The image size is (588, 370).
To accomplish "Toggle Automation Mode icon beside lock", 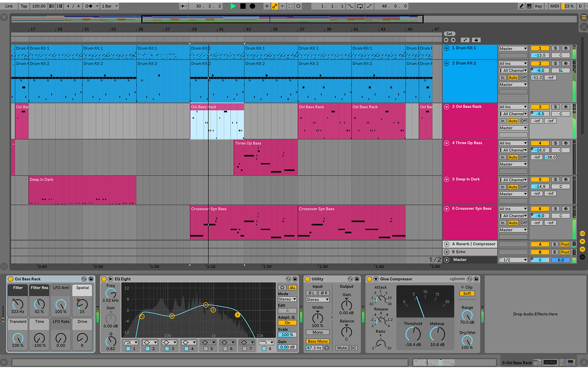I will click(465, 40).
